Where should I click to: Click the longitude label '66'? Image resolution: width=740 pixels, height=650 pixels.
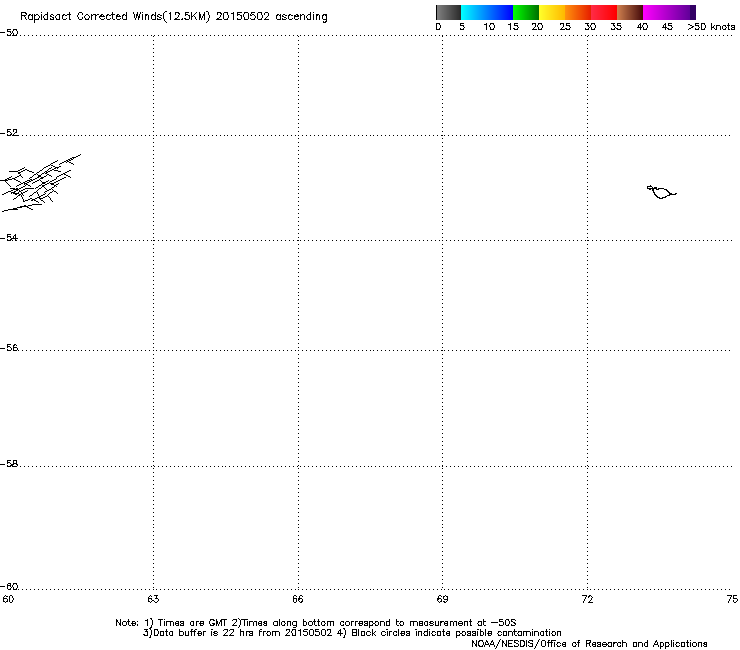pyautogui.click(x=298, y=599)
